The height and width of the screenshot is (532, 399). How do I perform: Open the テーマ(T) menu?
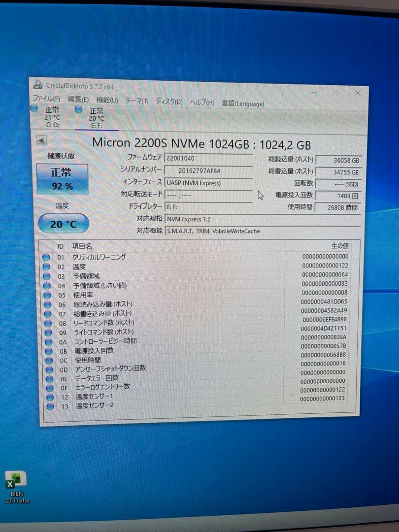[x=137, y=101]
